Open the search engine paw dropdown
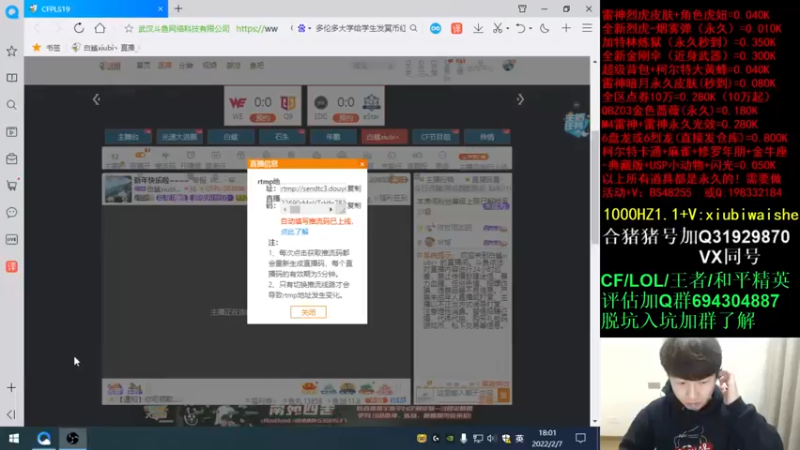The width and height of the screenshot is (800, 450). pos(304,29)
